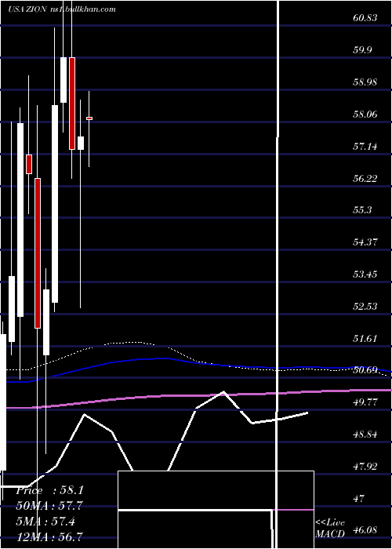Click the price label 52.53
The height and width of the screenshot is (549, 392).
point(365,307)
